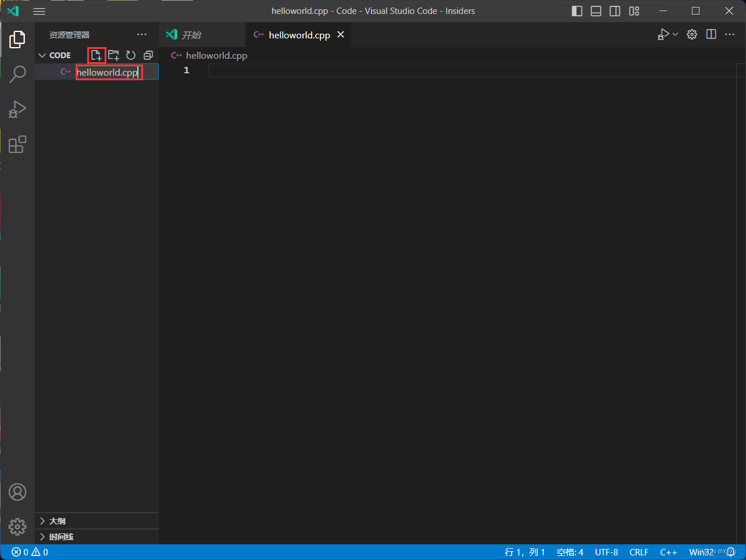Screen dimensions: 746x560
Task: Toggle the secondary side bar layout button
Action: (615, 11)
